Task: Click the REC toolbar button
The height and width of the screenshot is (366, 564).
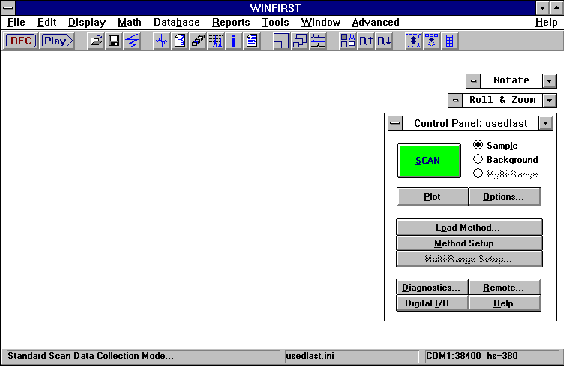Action: (21, 41)
